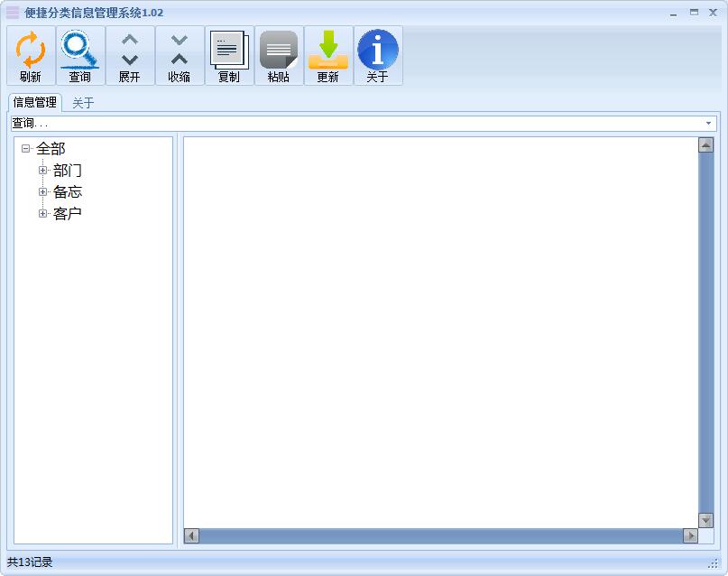Collapse all nodes with 收缩

click(x=180, y=56)
